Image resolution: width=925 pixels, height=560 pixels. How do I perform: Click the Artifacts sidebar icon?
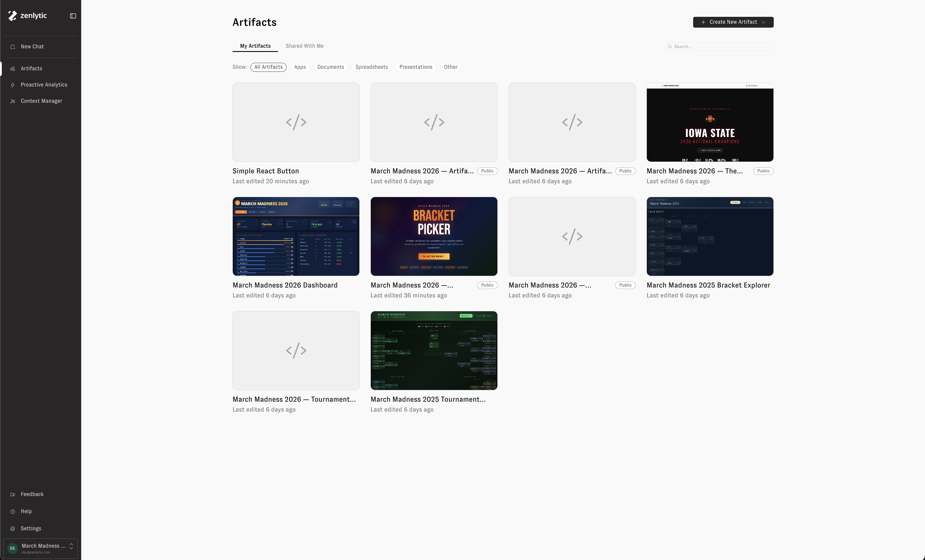[x=13, y=68]
